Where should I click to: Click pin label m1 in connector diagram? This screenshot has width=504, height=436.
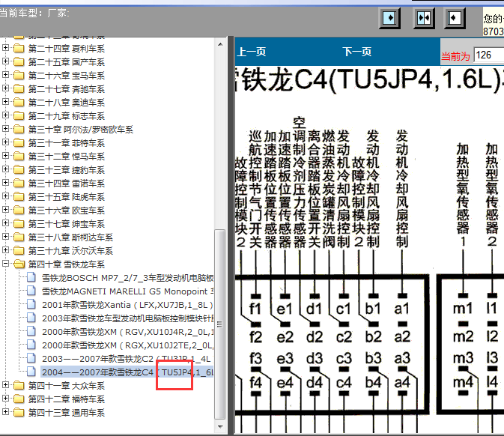pos(463,309)
